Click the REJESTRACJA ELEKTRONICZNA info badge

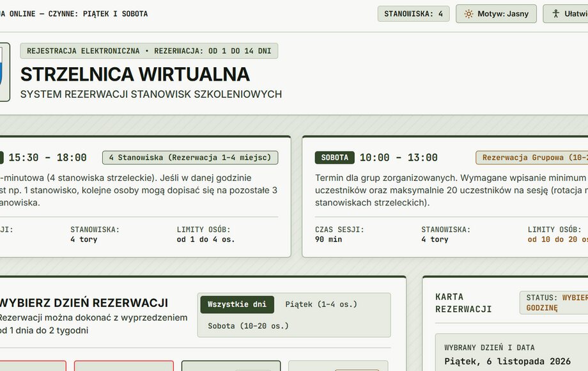(149, 51)
